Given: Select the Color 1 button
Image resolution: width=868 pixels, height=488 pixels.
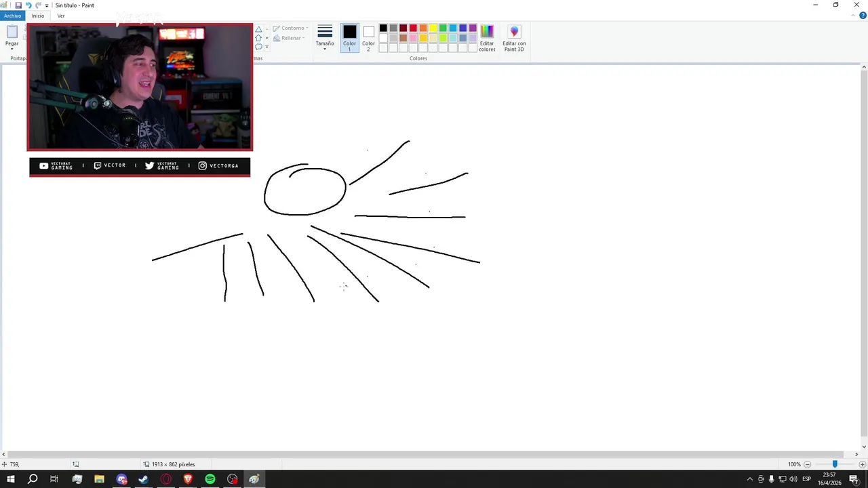Looking at the screenshot, I should [349, 37].
